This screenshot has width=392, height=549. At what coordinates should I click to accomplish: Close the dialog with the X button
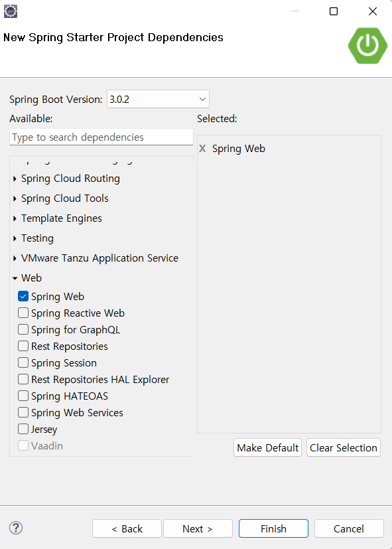pyautogui.click(x=373, y=11)
